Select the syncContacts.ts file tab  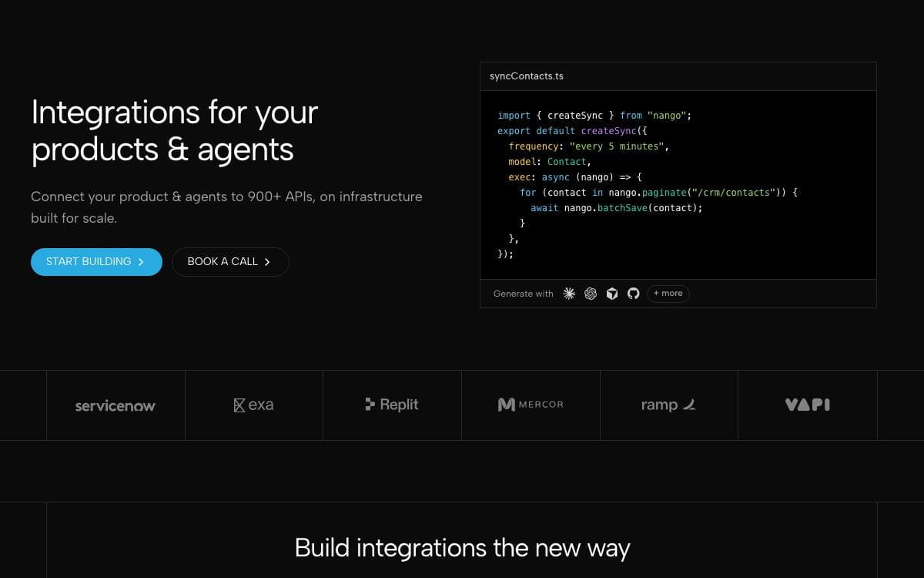pos(527,76)
